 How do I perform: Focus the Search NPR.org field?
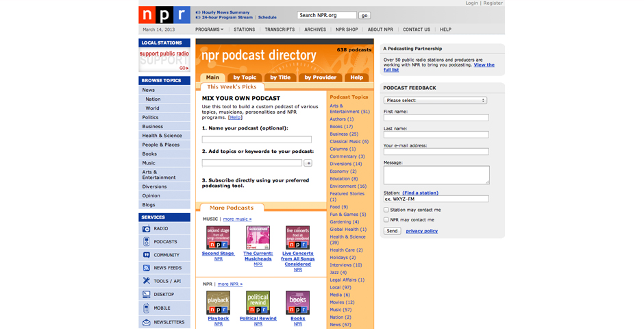point(327,15)
